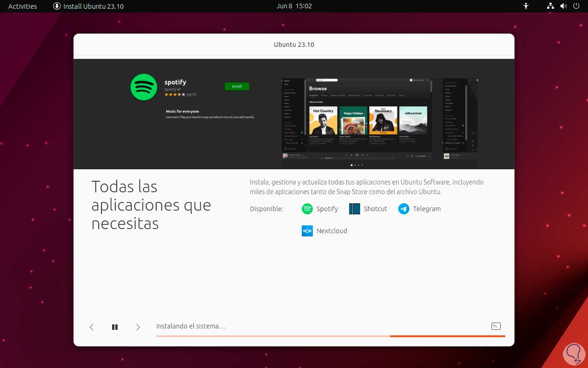Click the Happy Holidays album cover
Viewport: 588px width, 368px height.
(353, 121)
